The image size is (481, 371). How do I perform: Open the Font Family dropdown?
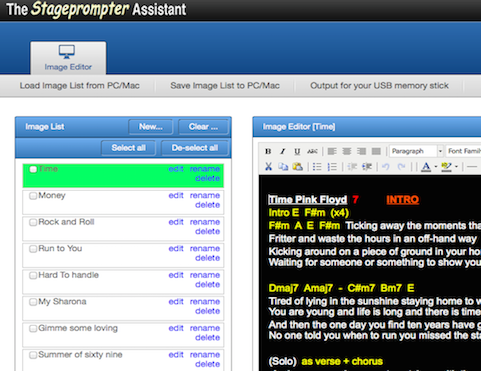463,151
